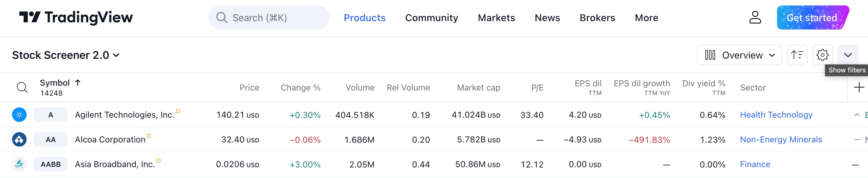
Task: Click the Search field
Action: (269, 17)
